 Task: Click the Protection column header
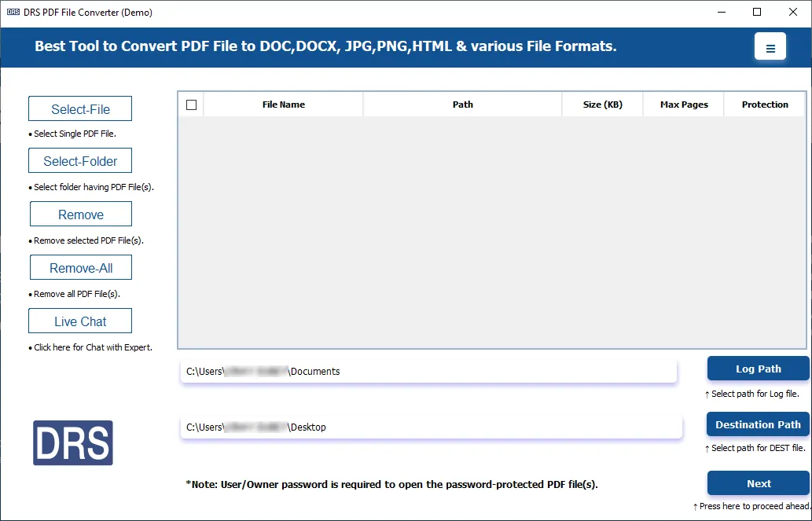point(765,105)
